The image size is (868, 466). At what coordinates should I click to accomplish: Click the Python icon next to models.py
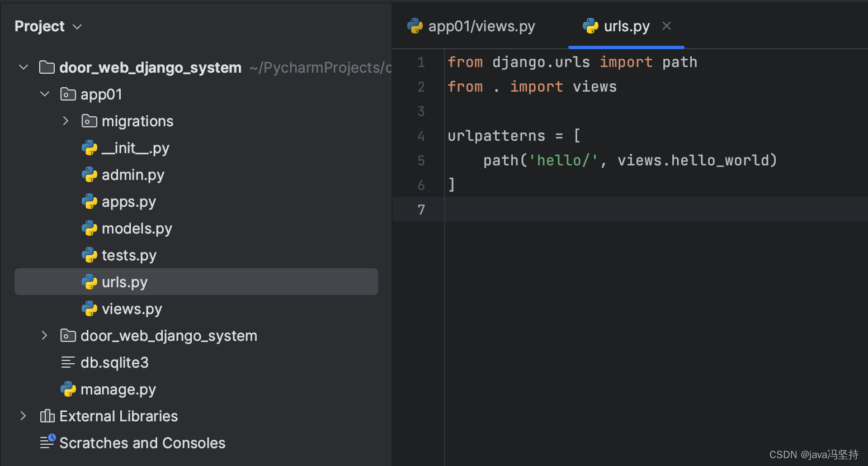click(89, 229)
